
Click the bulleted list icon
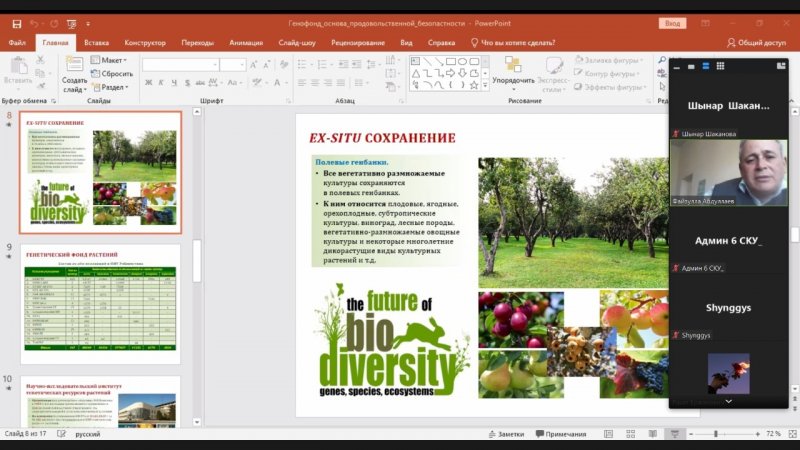click(x=304, y=64)
